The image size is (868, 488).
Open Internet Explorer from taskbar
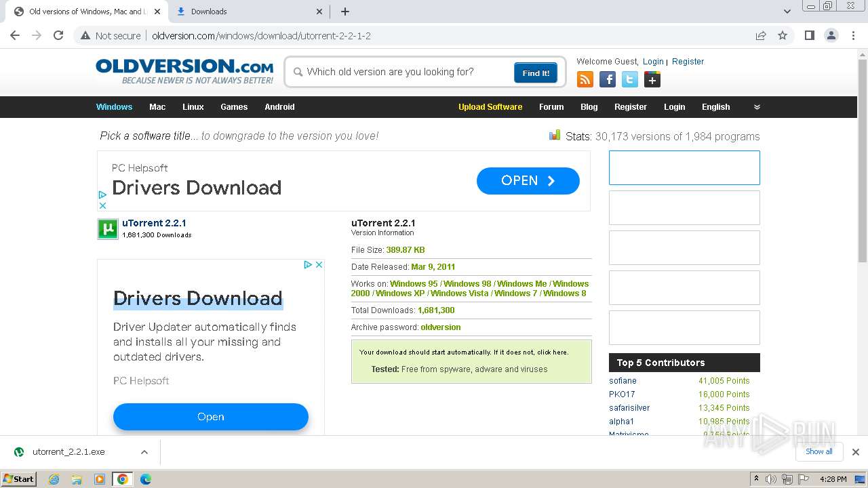click(x=54, y=479)
